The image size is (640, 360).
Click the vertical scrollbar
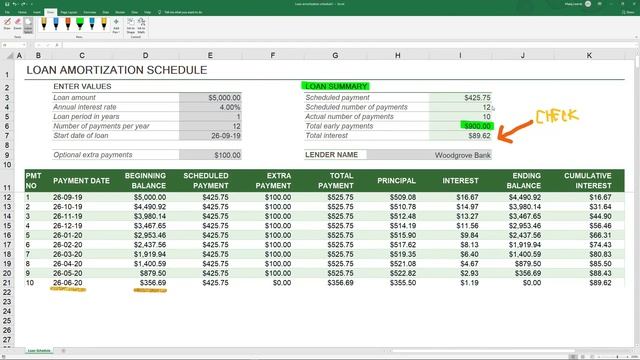tap(637, 61)
